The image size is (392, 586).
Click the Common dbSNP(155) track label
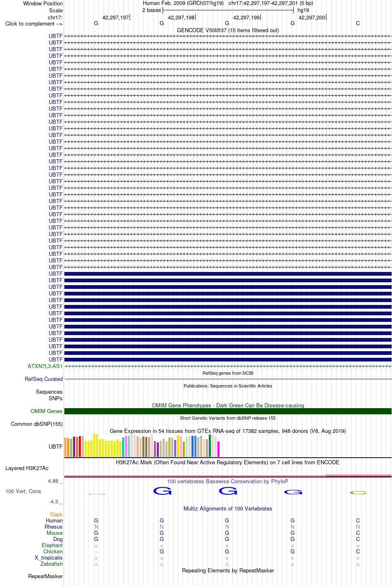[37, 424]
